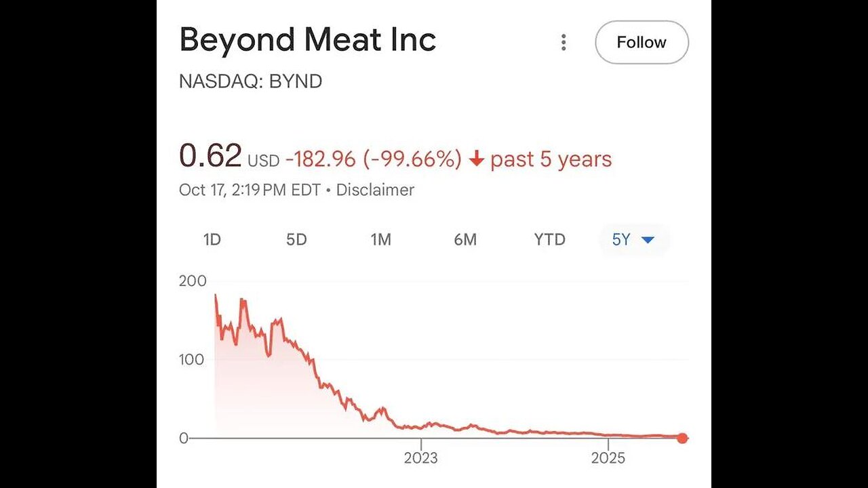Show the 1M chart range
Screen dimensions: 868x488
(x=380, y=239)
